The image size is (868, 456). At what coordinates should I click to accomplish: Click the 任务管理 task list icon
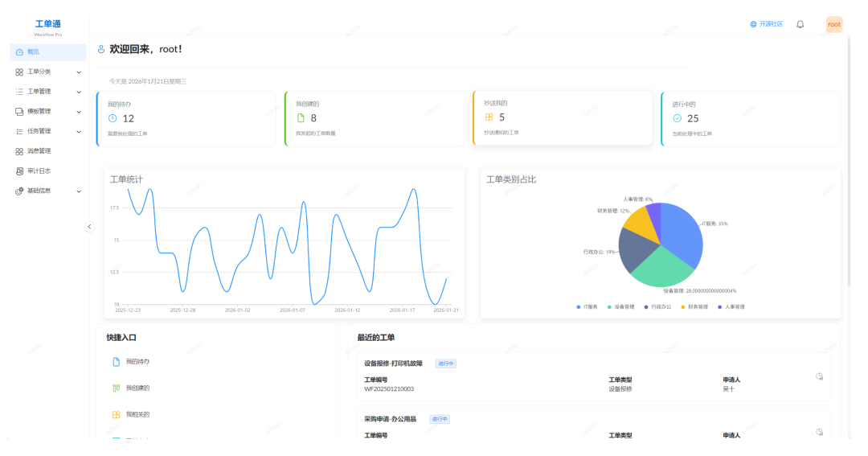[19, 132]
